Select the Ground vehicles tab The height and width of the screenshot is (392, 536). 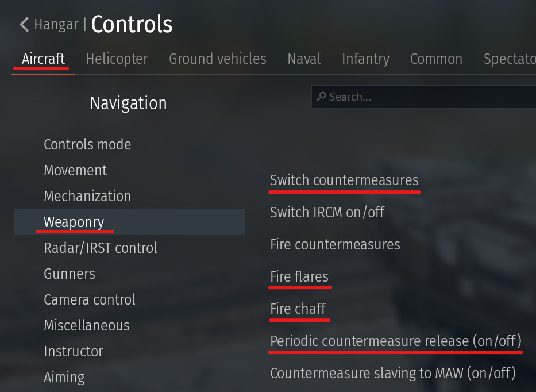click(217, 59)
